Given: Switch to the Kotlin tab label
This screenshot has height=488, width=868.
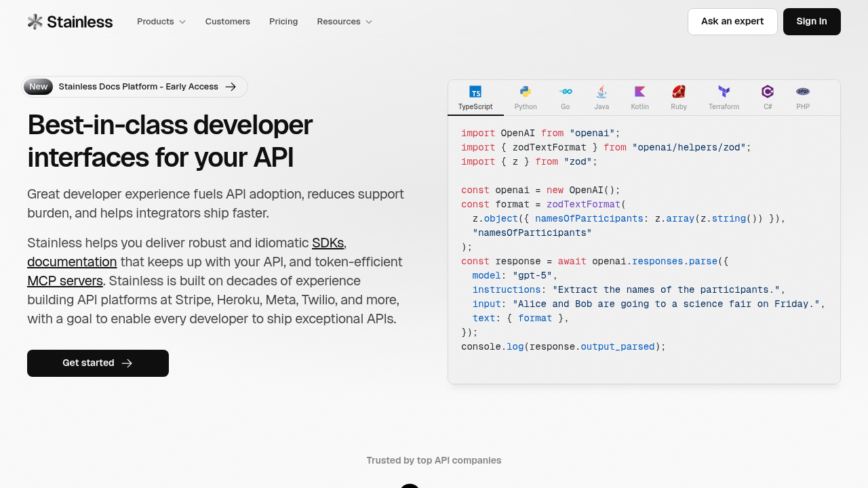Looking at the screenshot, I should click(x=640, y=107).
